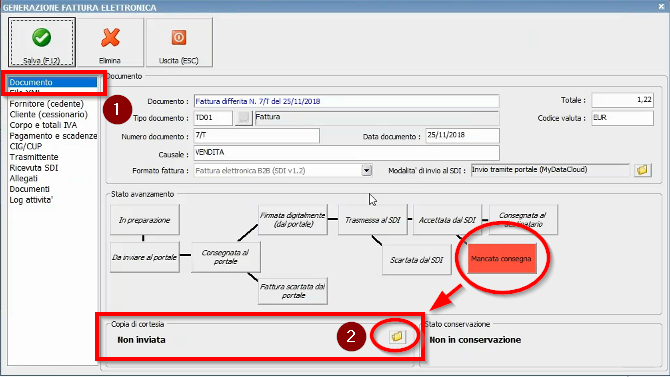
Task: Click the Non inviata status text
Action: pos(141,340)
